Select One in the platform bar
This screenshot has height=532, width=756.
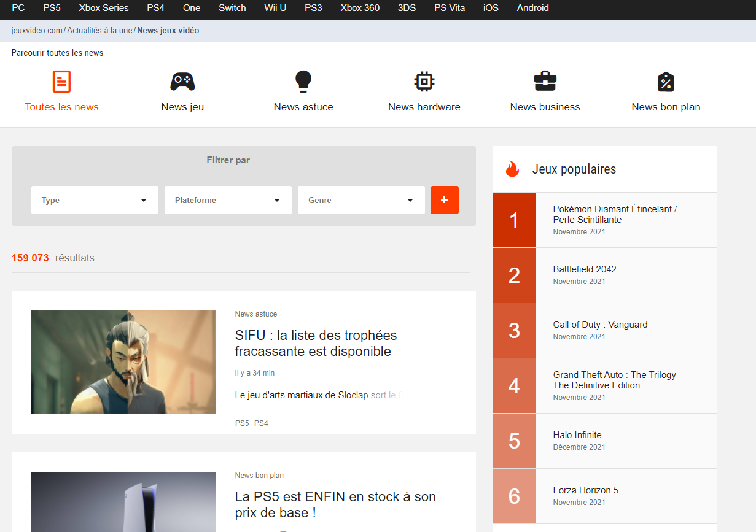[x=192, y=8]
